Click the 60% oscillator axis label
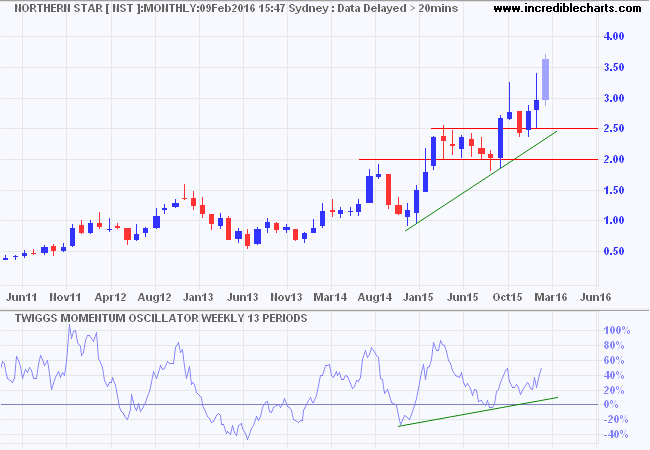The width and height of the screenshot is (650, 450). pos(614,360)
